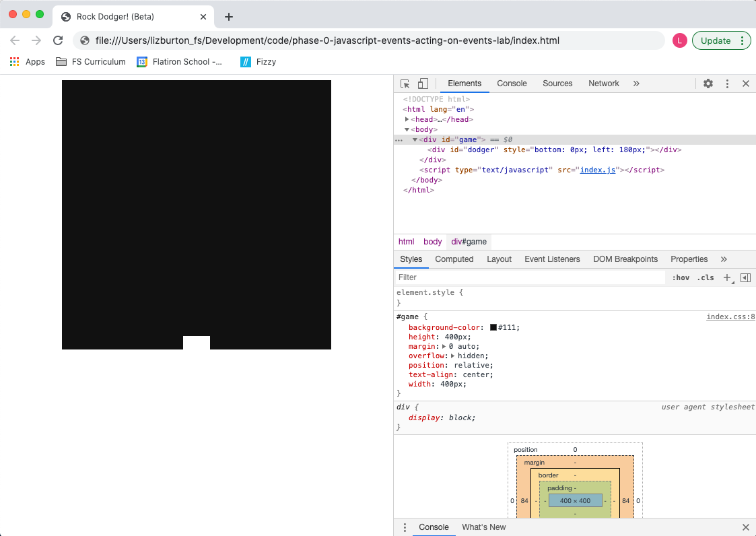Open the index.js script link
The width and height of the screenshot is (756, 536).
598,170
